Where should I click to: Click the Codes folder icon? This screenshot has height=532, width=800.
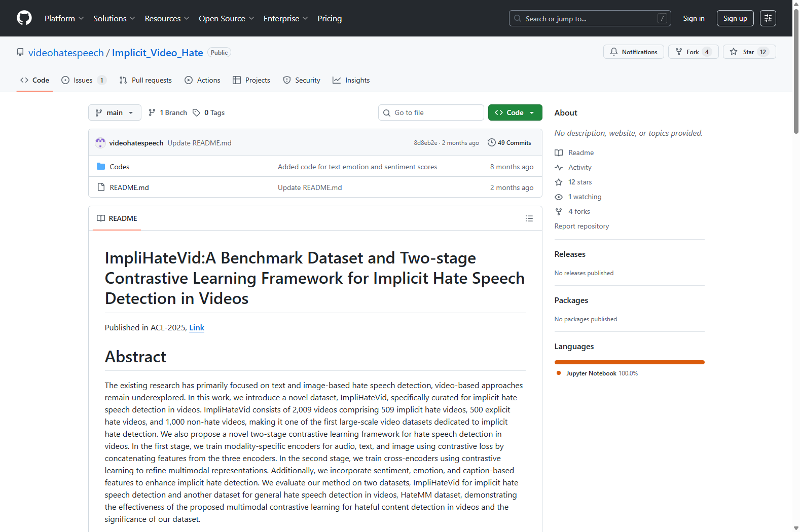pos(101,167)
